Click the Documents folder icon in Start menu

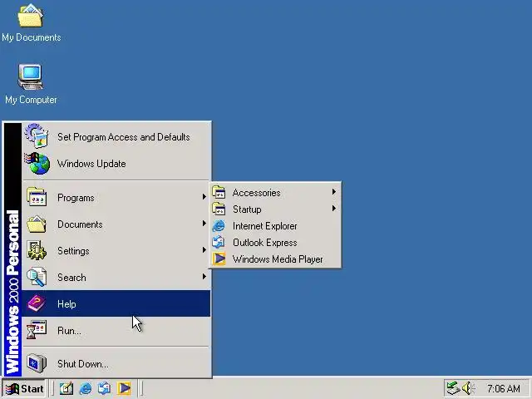[x=37, y=224]
